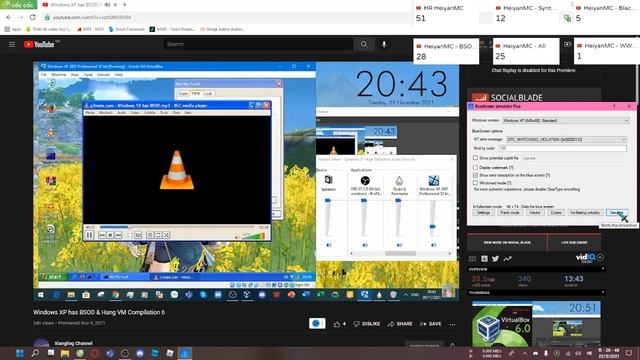Open a new browser tab
This screenshot has height=360, width=640.
tap(124, 4)
